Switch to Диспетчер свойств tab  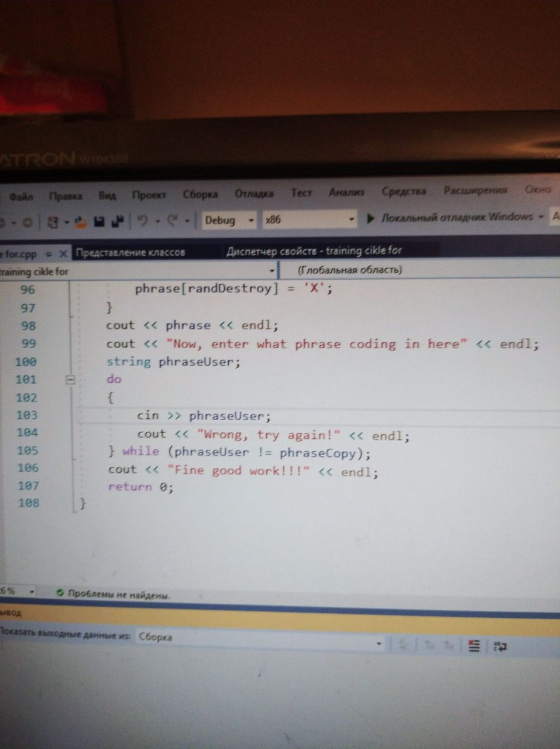[x=314, y=251]
